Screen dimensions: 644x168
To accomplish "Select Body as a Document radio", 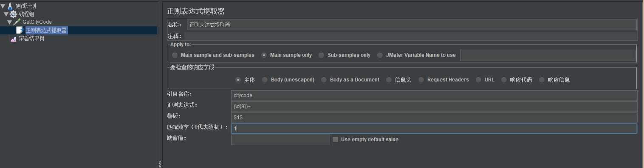I will [x=324, y=80].
